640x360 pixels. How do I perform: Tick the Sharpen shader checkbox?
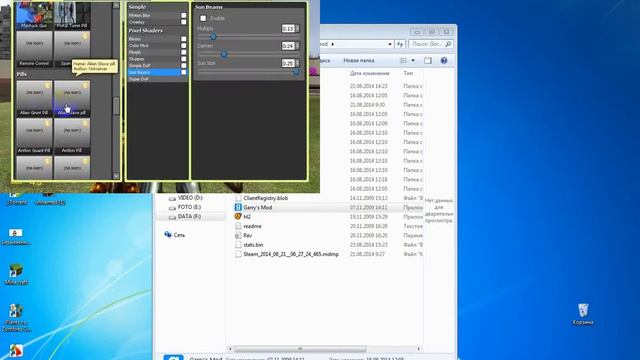(x=184, y=59)
